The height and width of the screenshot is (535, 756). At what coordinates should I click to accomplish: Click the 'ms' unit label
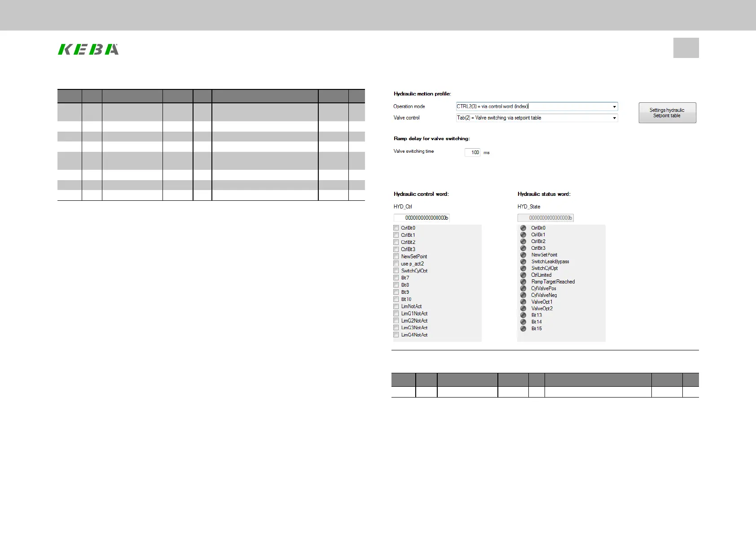487,153
